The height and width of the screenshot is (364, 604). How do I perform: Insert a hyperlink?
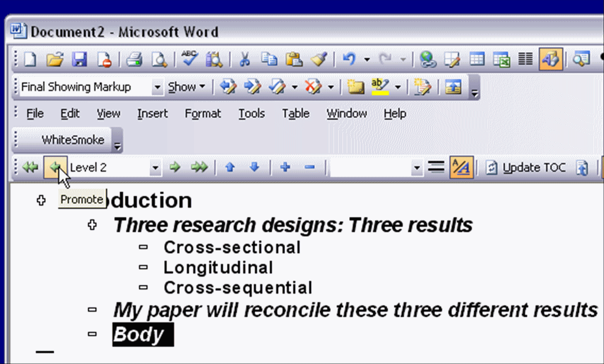click(428, 59)
